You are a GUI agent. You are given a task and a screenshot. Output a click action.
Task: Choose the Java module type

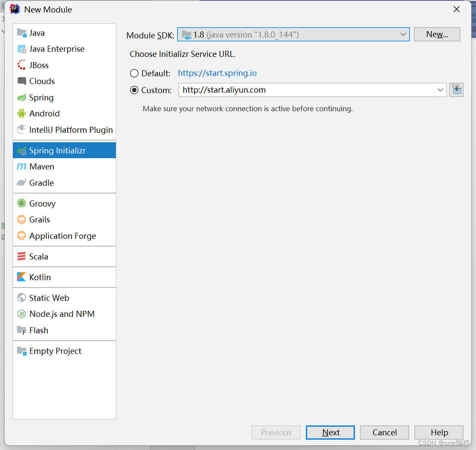click(64, 33)
